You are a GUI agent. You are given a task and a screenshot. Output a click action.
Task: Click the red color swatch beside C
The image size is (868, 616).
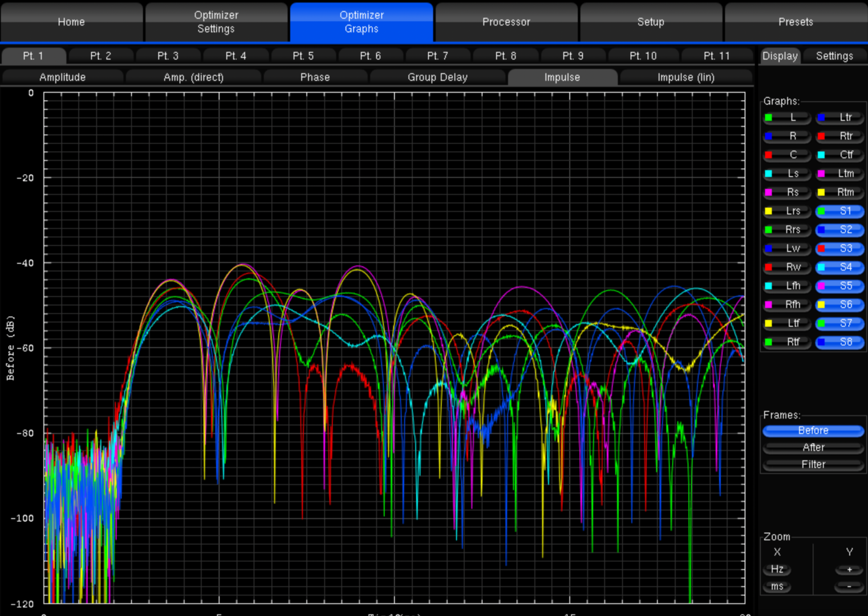click(769, 155)
